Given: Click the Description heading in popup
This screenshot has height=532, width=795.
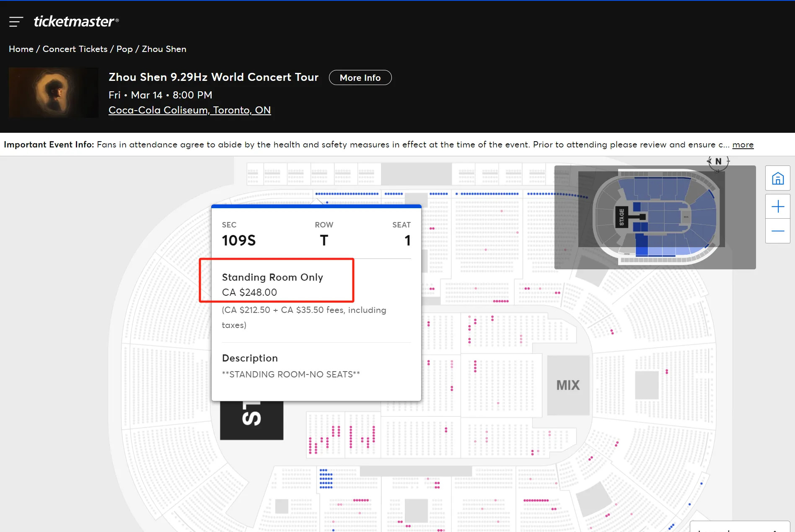Looking at the screenshot, I should (250, 358).
